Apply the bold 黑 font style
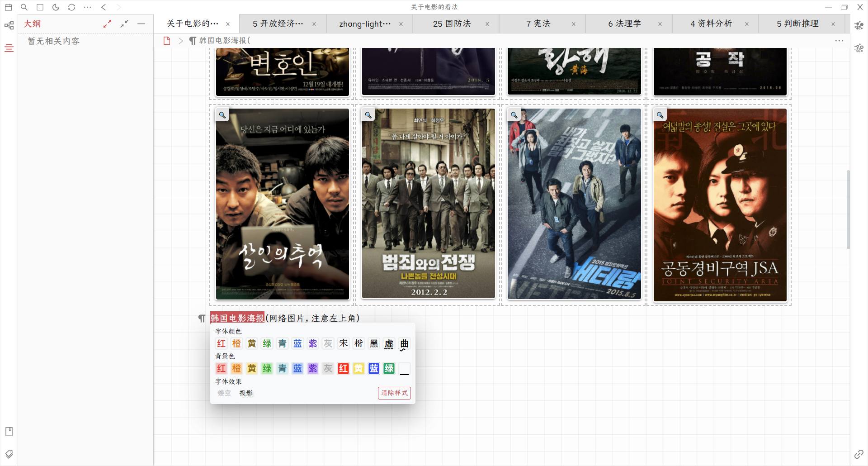868x466 pixels. tap(374, 344)
